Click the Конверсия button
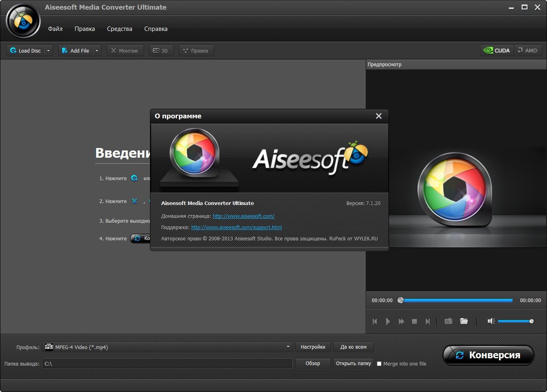547x392 pixels. tap(488, 355)
